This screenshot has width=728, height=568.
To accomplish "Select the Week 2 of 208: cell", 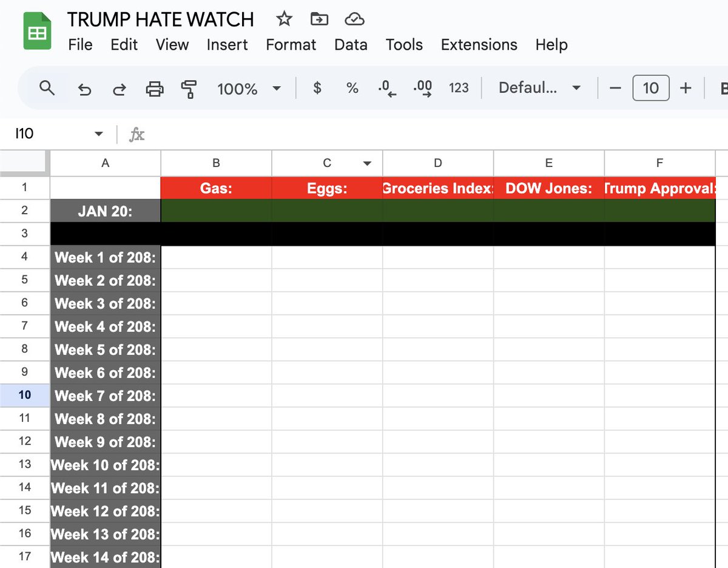I will click(106, 280).
